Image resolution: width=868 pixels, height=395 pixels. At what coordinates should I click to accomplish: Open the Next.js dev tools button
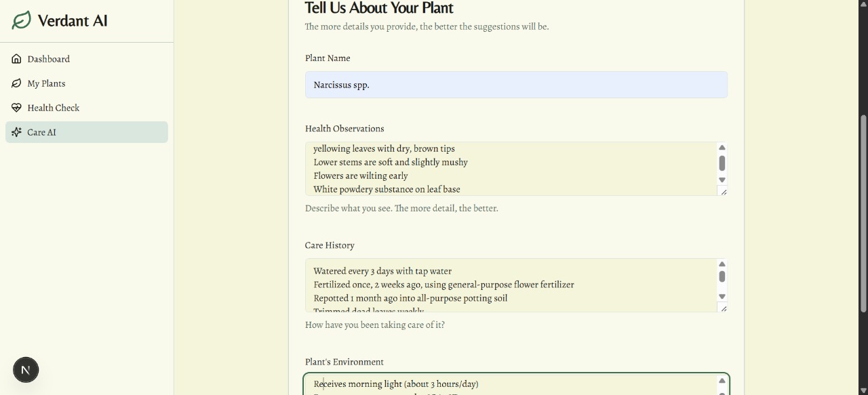pyautogui.click(x=26, y=370)
